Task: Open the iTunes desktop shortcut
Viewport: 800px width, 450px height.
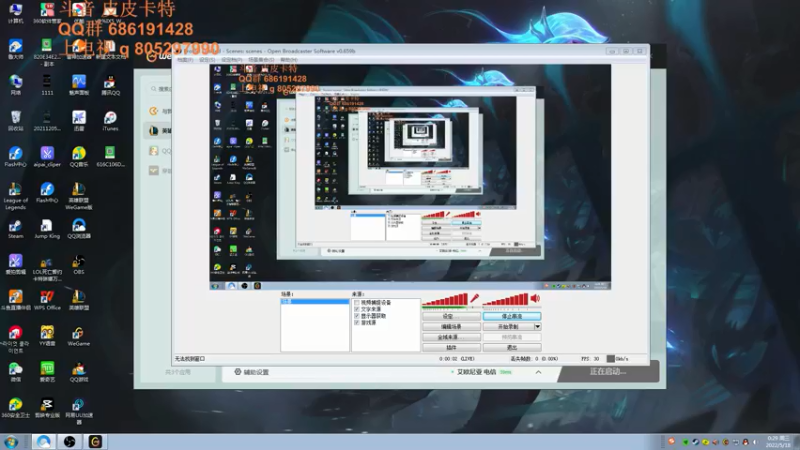Action: click(110, 121)
